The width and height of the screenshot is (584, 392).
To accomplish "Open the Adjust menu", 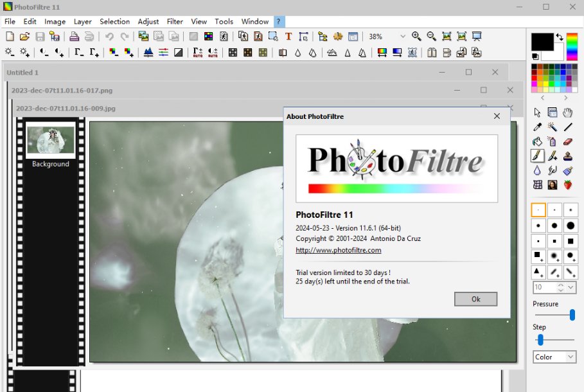I will click(148, 21).
